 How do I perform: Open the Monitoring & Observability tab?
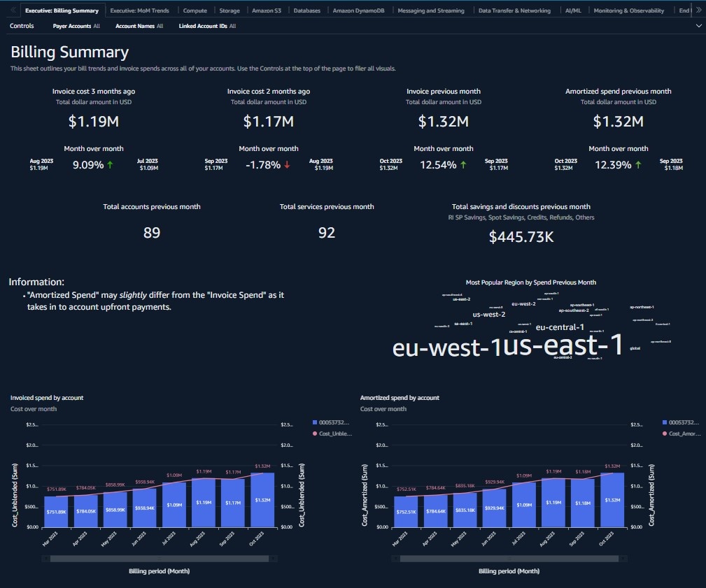point(628,10)
